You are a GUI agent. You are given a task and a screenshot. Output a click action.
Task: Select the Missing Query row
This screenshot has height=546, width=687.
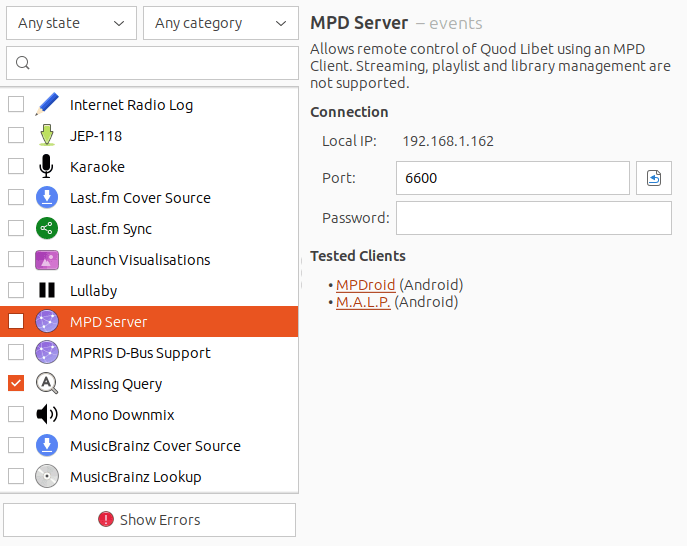coord(149,383)
